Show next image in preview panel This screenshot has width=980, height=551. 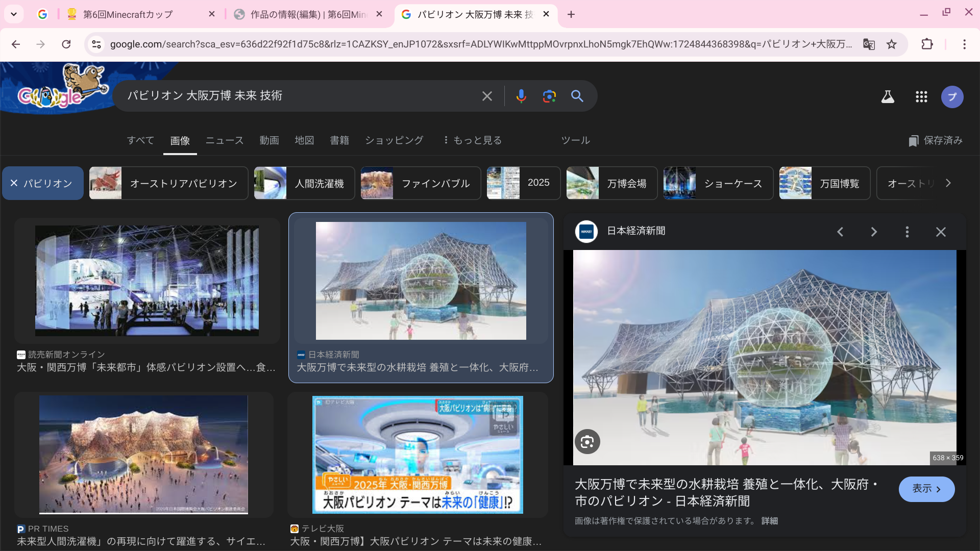point(874,232)
